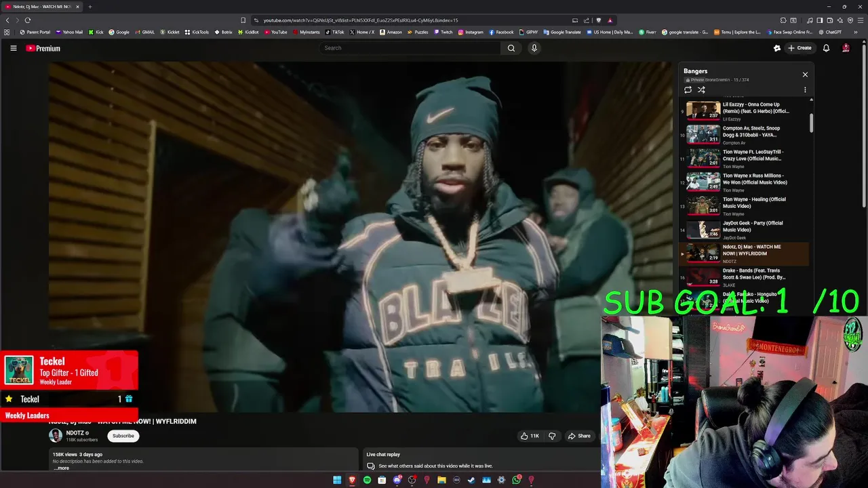Close the Bangers playlist panel
Viewport: 868px width, 488px height.
(805, 75)
